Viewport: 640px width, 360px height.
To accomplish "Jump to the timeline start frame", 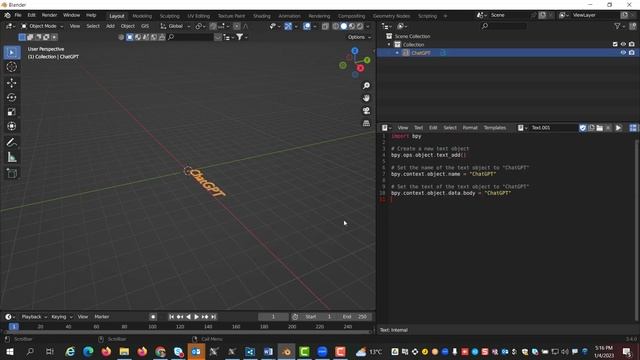I will click(171, 317).
